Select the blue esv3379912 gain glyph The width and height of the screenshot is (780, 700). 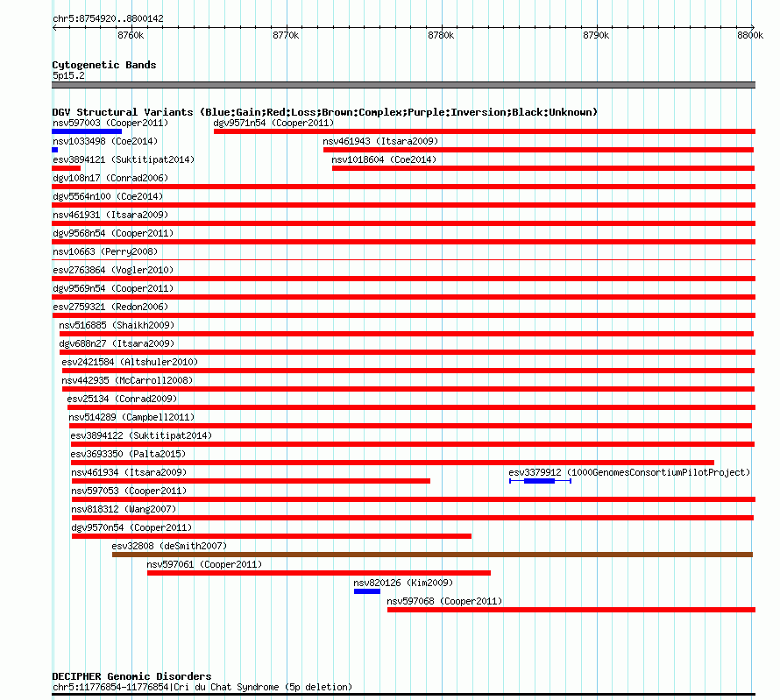[x=540, y=481]
